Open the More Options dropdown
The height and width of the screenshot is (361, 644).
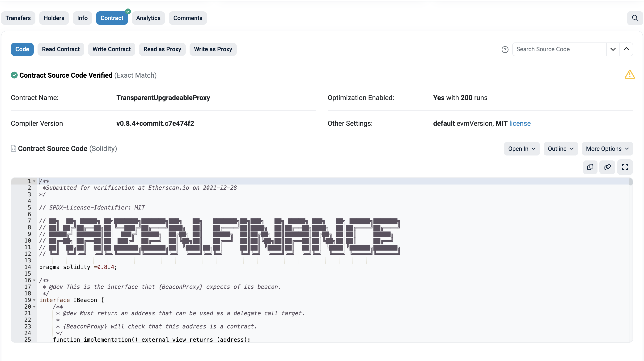(x=607, y=149)
